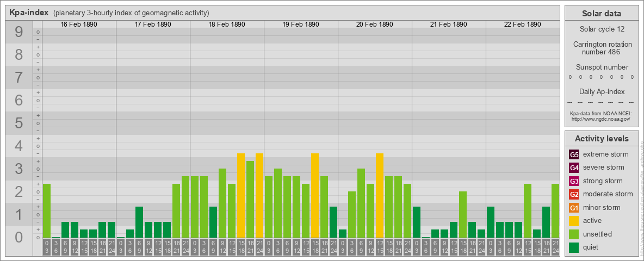The height and width of the screenshot is (261, 644).
Task: Click the 18 Feb 15-18h yellow active bar
Action: (x=240, y=195)
